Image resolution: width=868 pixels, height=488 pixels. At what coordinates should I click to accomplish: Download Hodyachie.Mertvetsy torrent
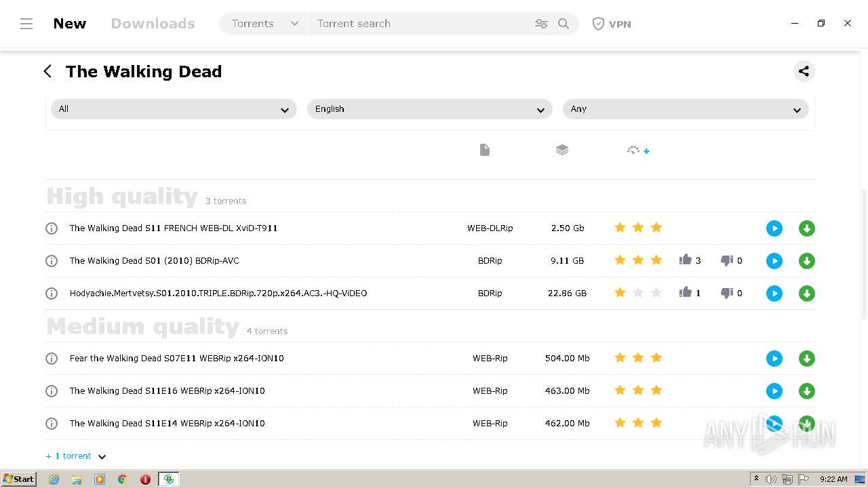(807, 293)
